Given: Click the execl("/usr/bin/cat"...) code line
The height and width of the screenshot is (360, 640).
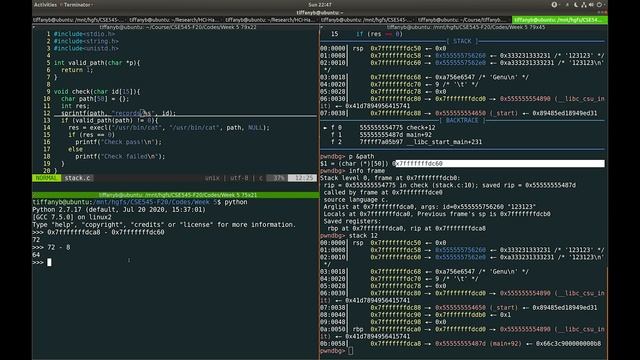Looking at the screenshot, I should pos(169,127).
